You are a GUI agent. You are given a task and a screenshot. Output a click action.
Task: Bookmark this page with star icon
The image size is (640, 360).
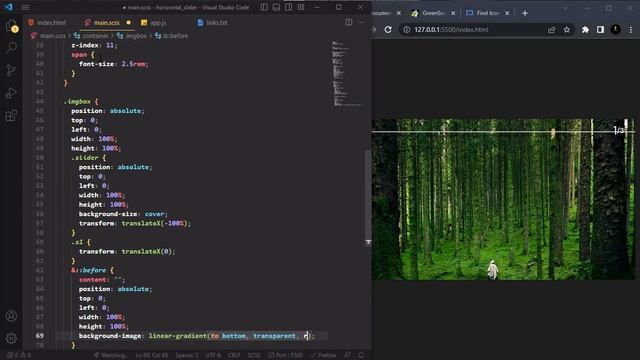567,29
